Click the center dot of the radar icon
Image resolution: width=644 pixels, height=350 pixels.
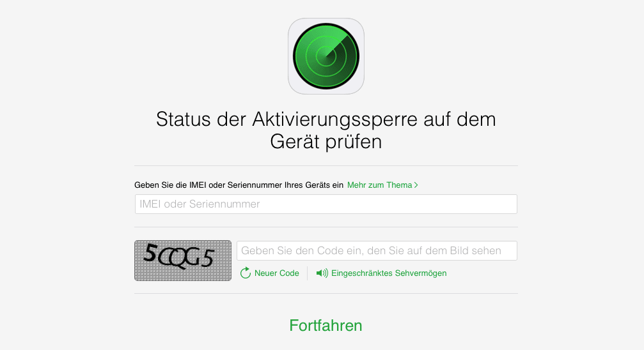click(326, 56)
